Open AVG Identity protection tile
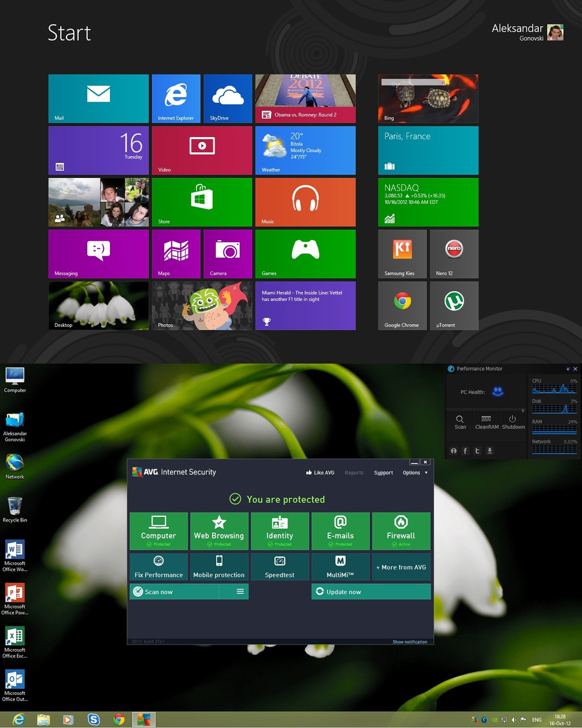The height and width of the screenshot is (728, 582). [x=280, y=531]
